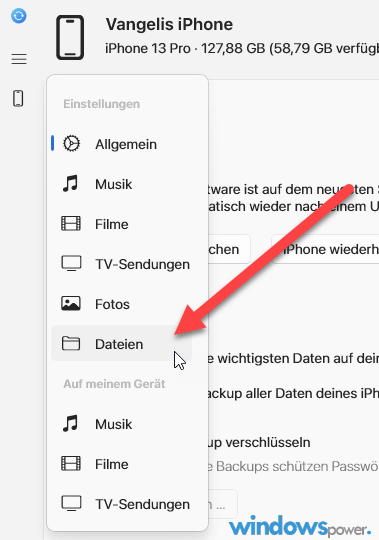Open TV-Sendungen under Einstellungen
The width and height of the screenshot is (379, 540).
pos(121,264)
